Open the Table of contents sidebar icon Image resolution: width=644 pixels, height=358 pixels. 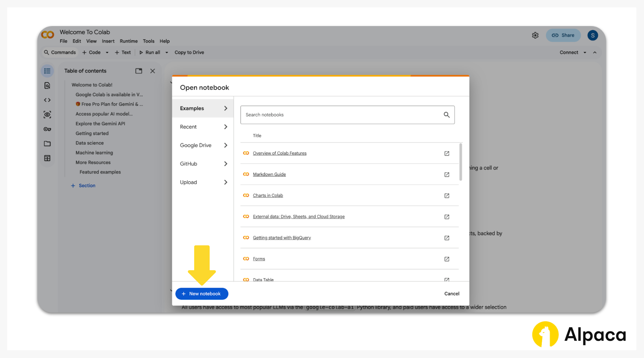(47, 71)
